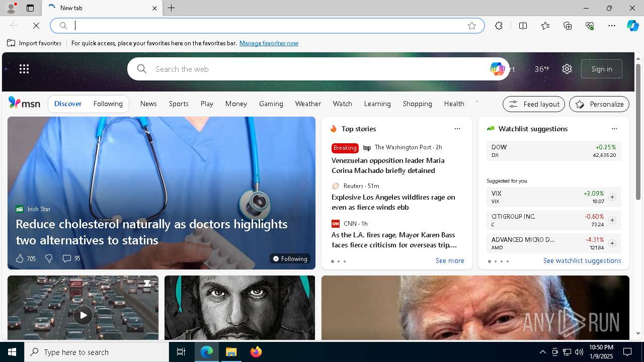This screenshot has height=362, width=644.
Task: Click See watchlist suggestions link
Action: [x=582, y=260]
